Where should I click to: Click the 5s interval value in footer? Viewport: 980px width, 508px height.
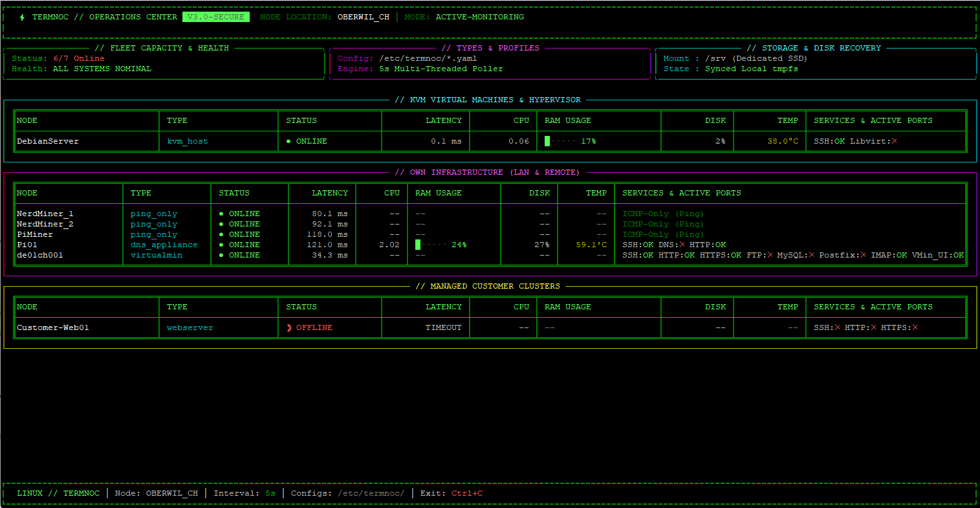tap(270, 493)
